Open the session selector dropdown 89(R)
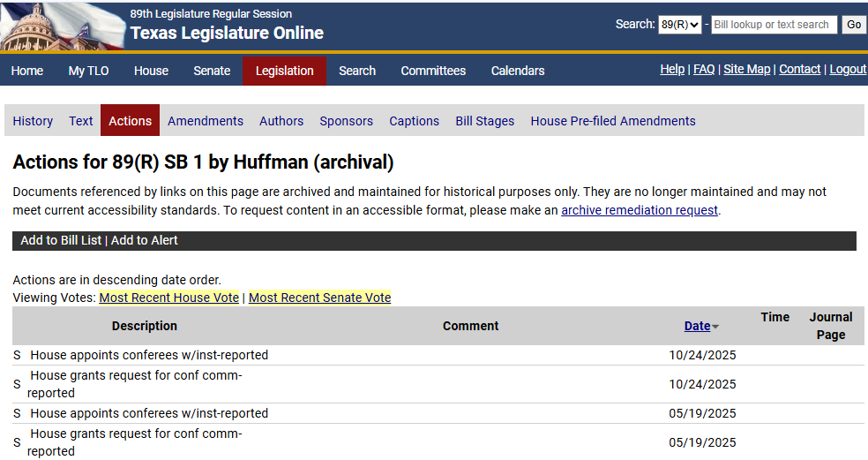Image resolution: width=868 pixels, height=460 pixels. (680, 25)
